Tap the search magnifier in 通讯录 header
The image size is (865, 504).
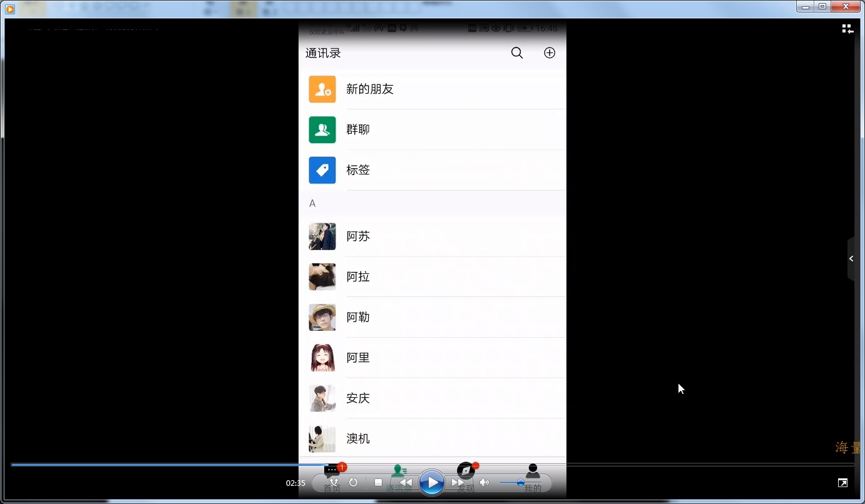click(517, 53)
